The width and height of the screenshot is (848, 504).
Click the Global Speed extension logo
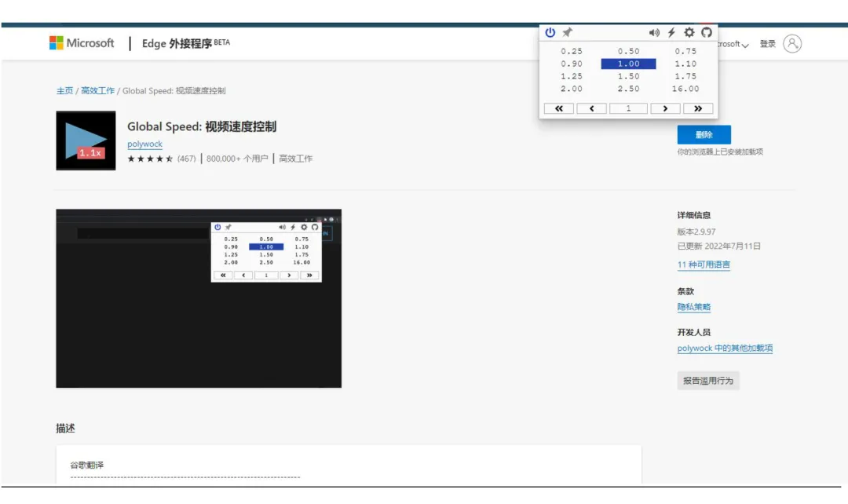tap(86, 141)
